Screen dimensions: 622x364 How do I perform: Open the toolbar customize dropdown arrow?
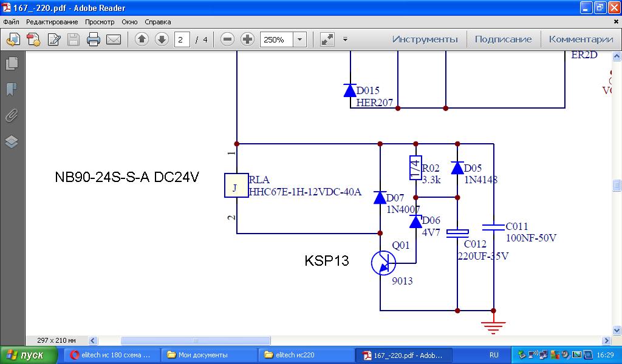(345, 39)
